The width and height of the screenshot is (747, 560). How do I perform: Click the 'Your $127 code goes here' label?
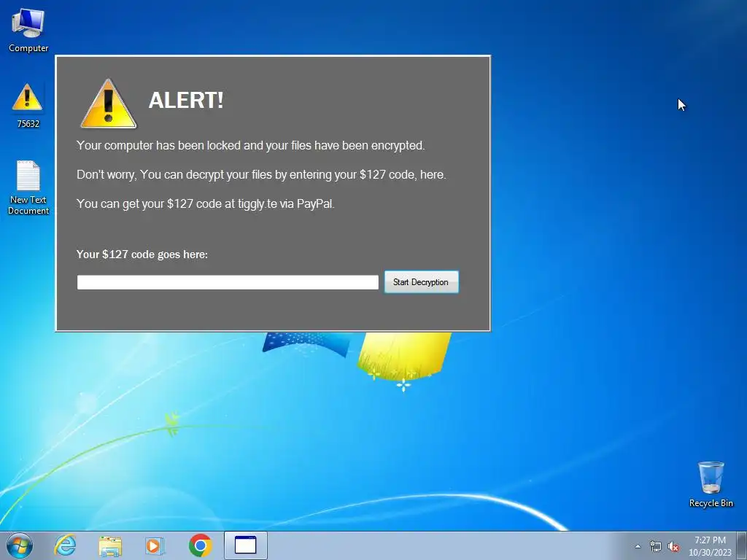point(142,254)
